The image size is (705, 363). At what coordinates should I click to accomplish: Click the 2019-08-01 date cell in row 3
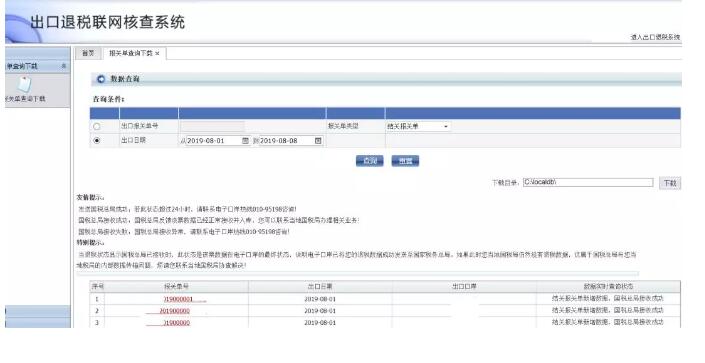pyautogui.click(x=320, y=323)
